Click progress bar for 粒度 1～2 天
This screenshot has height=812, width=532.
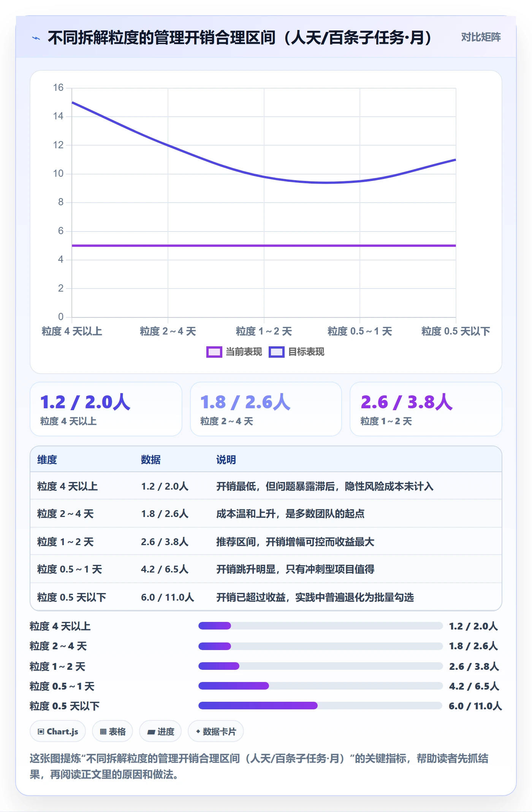[320, 666]
